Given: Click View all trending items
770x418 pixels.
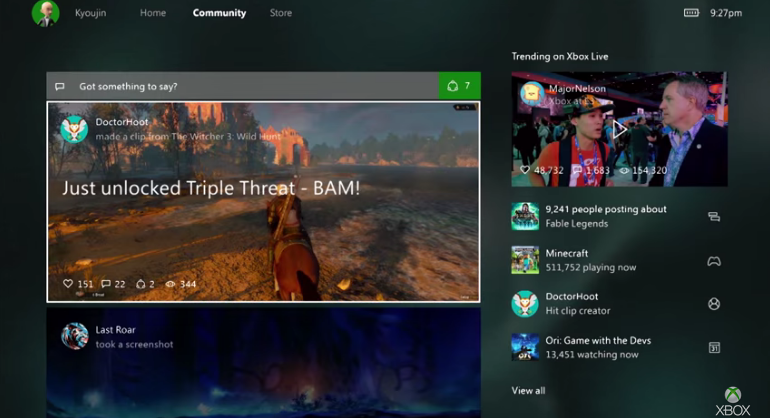Looking at the screenshot, I should click(x=528, y=390).
